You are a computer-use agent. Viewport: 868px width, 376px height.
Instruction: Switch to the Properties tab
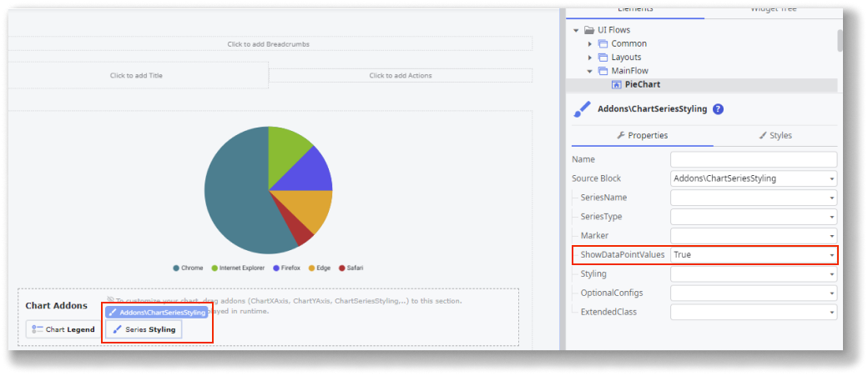click(x=642, y=135)
